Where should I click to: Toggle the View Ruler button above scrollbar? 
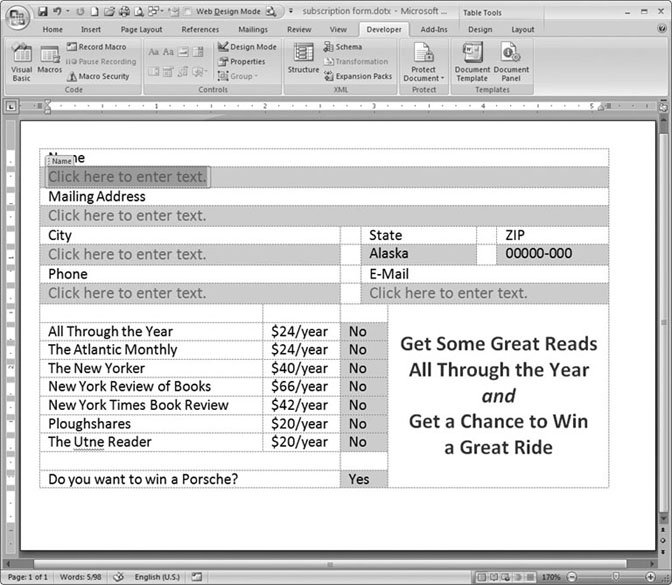(x=663, y=107)
